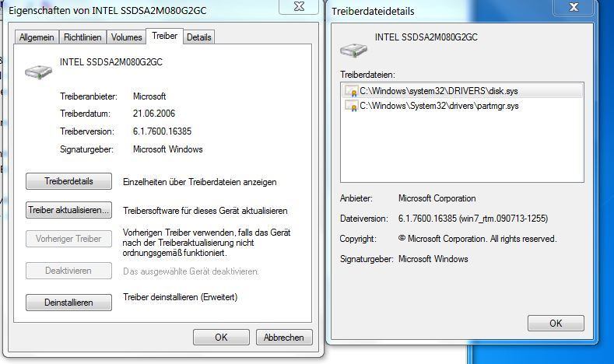
Task: Click the Abbrechen button
Action: pos(284,338)
